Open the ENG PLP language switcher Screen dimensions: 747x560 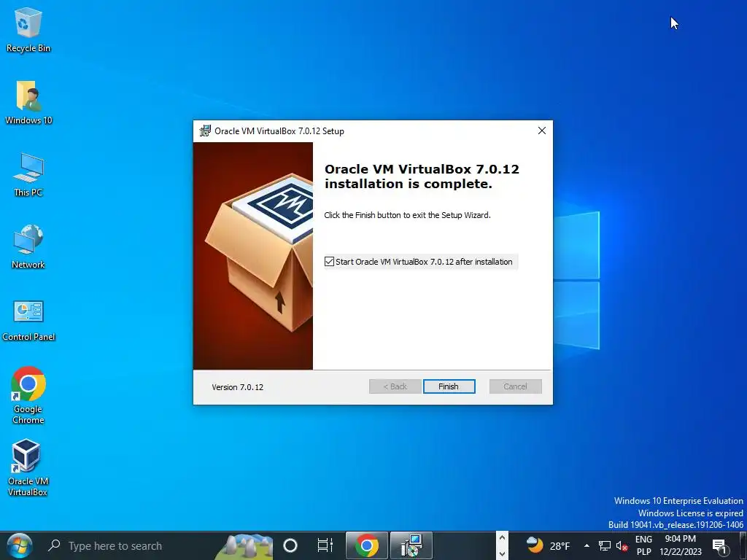(643, 545)
